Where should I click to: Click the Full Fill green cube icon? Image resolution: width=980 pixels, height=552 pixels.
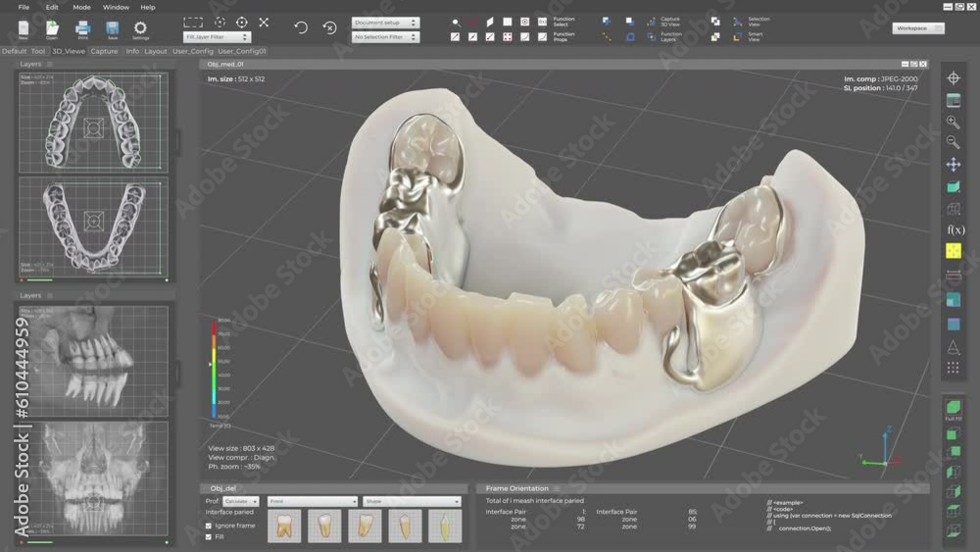(954, 408)
